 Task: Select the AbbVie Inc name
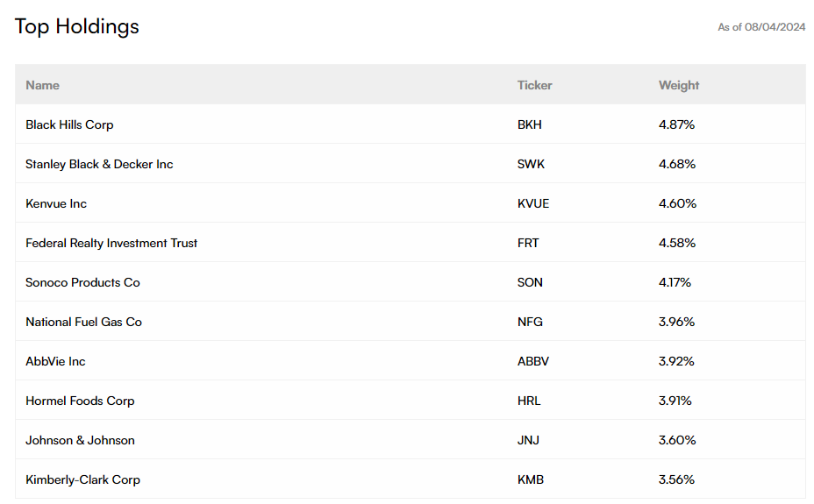pos(55,361)
